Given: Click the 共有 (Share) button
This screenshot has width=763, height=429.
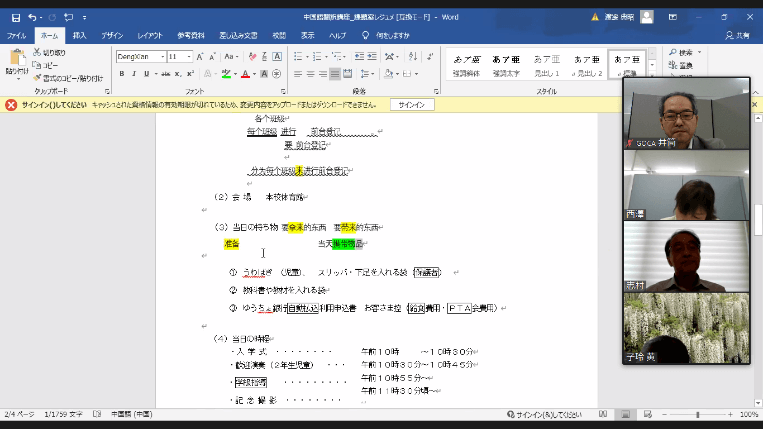Looking at the screenshot, I should point(741,35).
